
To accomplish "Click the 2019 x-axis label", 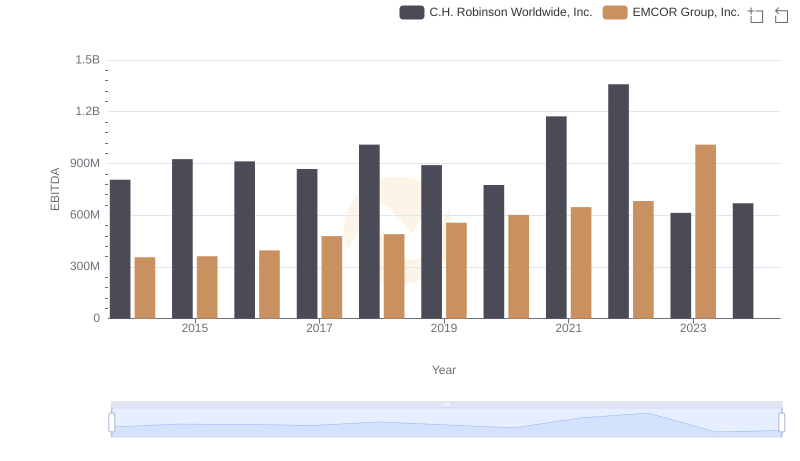I will [x=444, y=328].
